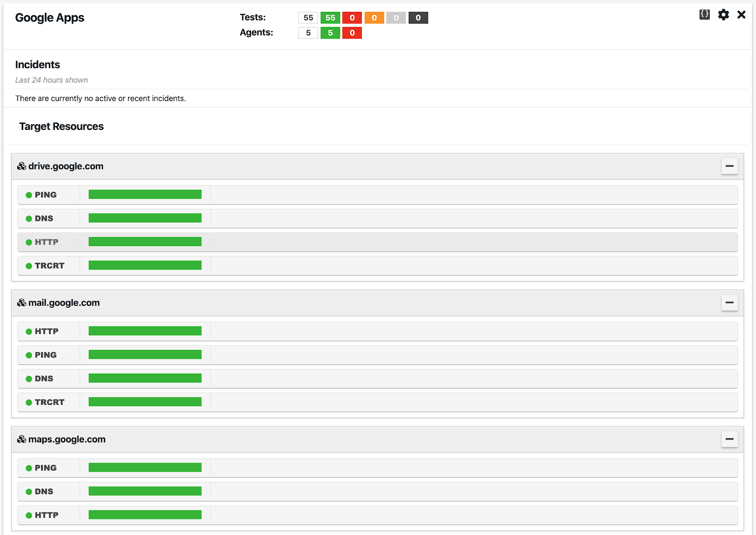
Task: Open the DNS row under mail.google.com
Action: 378,379
